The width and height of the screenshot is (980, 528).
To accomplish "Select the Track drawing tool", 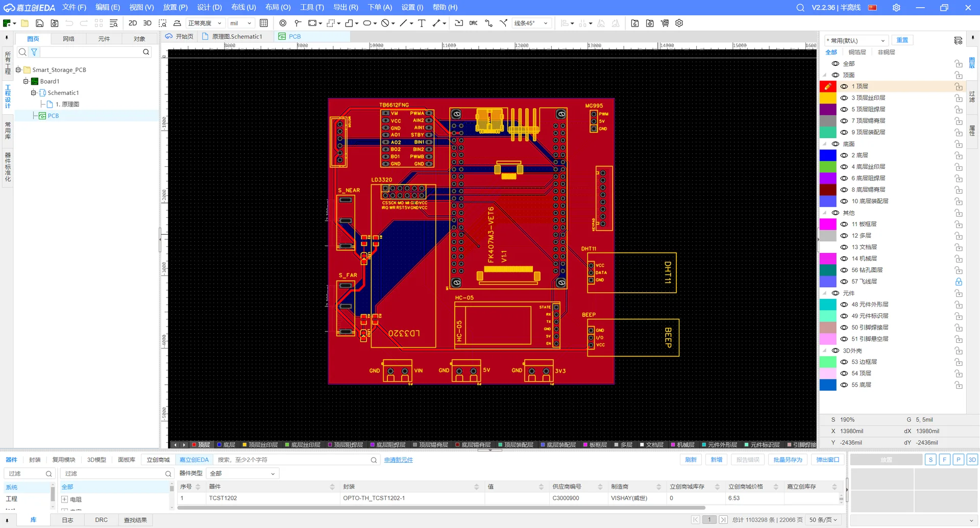I will (x=403, y=23).
